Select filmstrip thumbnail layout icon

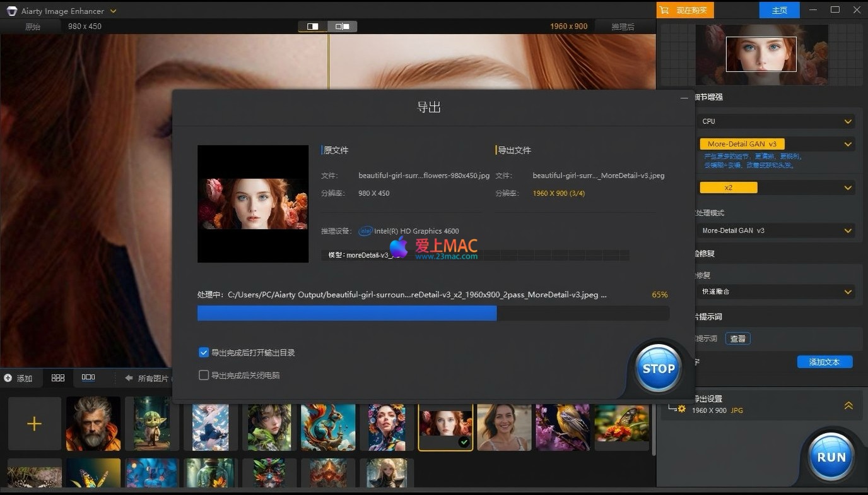point(88,378)
